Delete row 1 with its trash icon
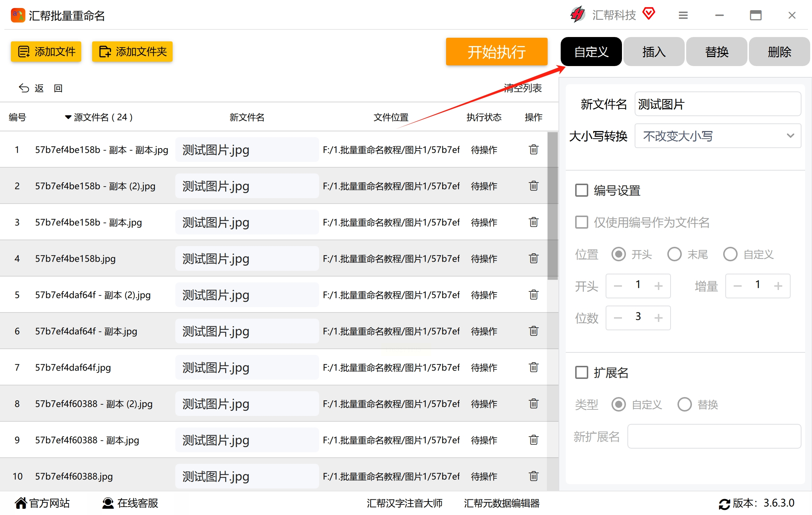812x515 pixels. tap(533, 150)
